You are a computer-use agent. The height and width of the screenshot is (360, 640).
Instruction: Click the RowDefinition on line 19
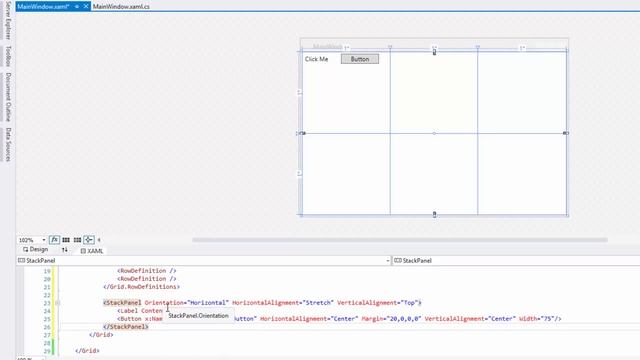[x=147, y=271]
